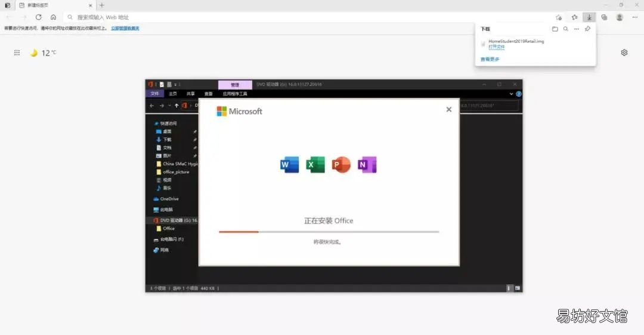Switch Explorer to details view
The height and width of the screenshot is (335, 644).
click(x=509, y=288)
